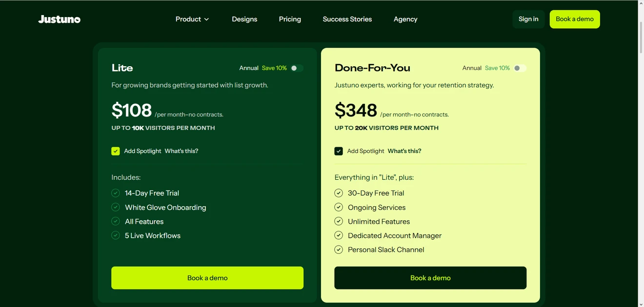Click the Sign in button

[528, 19]
